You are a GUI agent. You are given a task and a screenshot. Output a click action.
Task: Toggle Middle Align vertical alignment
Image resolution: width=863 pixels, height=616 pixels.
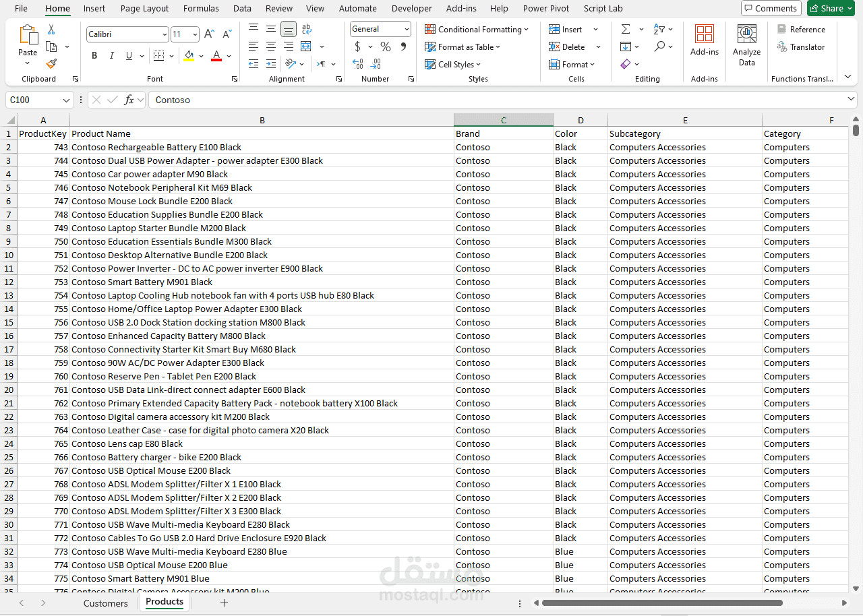coord(271,29)
